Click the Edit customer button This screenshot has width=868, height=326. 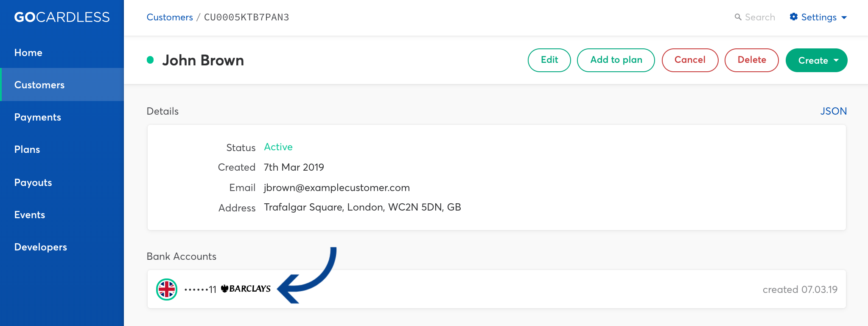tap(549, 60)
